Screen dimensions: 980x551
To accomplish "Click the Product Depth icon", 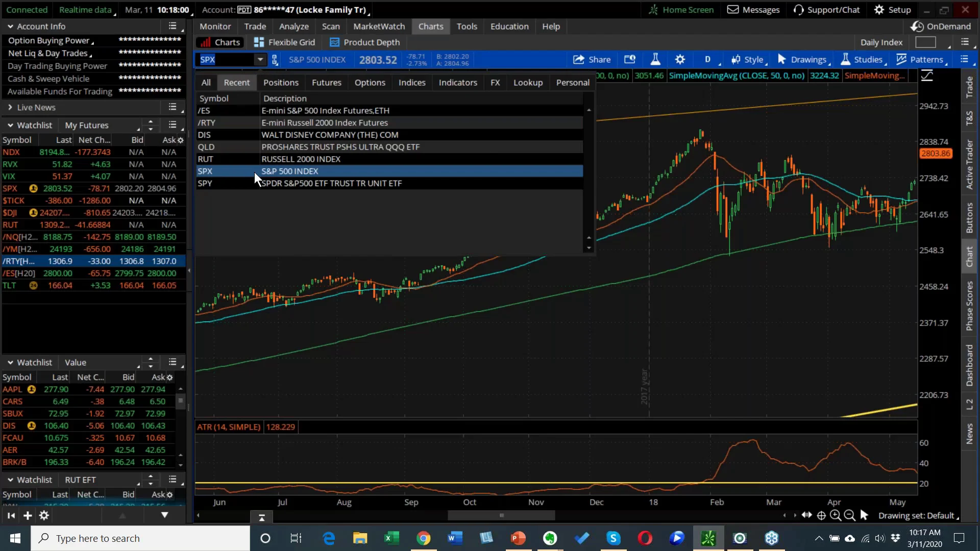I will [x=334, y=42].
